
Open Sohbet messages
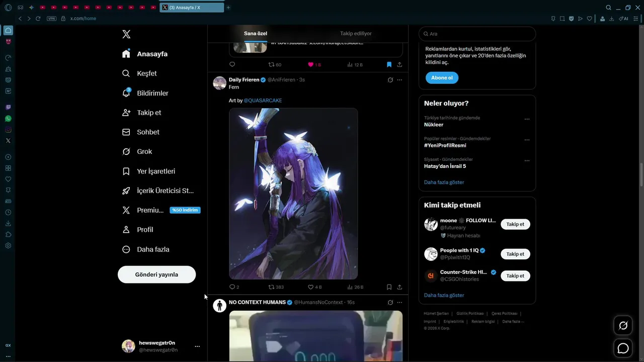click(x=141, y=132)
